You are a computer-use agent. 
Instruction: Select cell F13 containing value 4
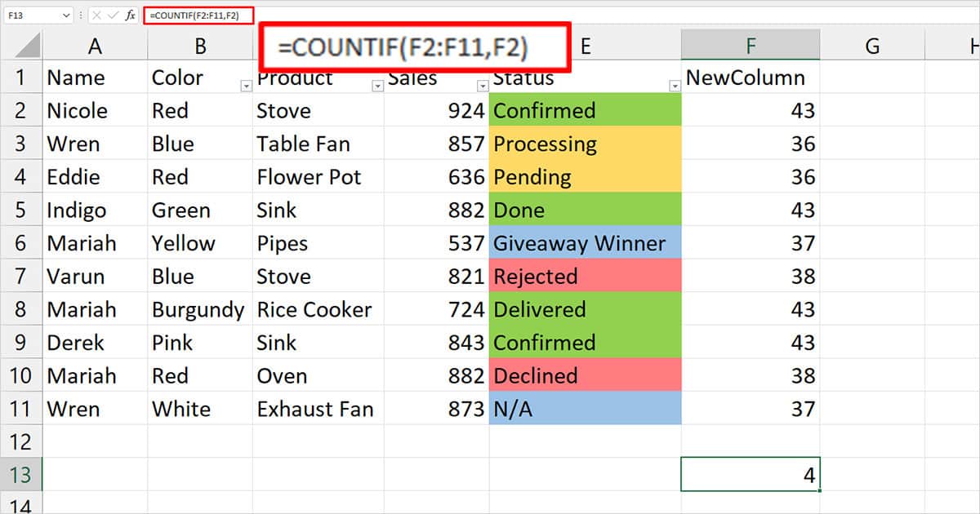tap(751, 474)
